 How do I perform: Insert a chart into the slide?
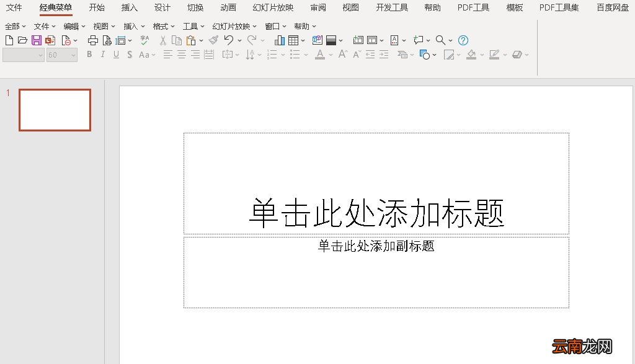(280, 40)
